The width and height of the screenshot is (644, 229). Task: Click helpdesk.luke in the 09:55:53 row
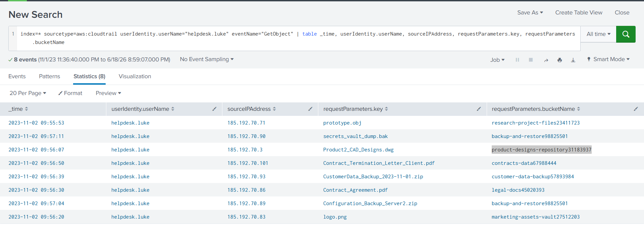tap(130, 123)
